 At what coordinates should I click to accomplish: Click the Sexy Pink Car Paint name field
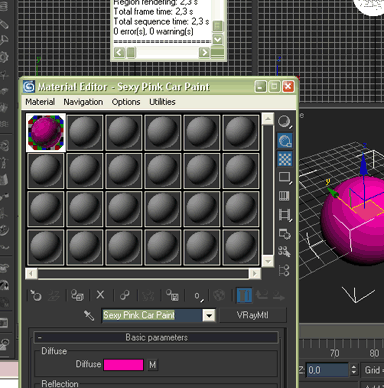152,315
